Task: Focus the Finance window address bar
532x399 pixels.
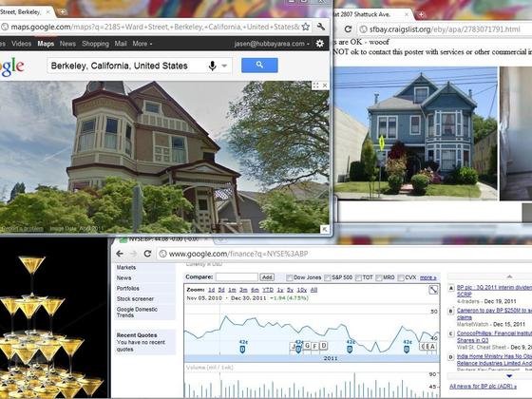Action: (344, 254)
